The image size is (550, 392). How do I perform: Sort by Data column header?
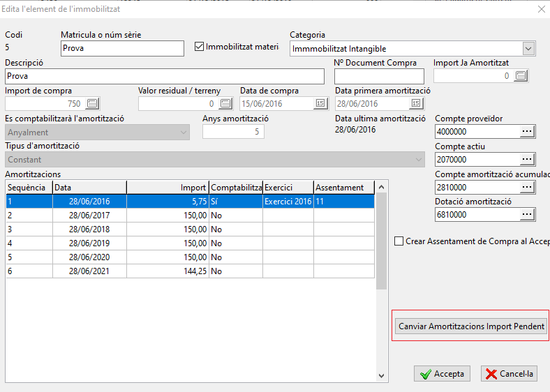[89, 188]
